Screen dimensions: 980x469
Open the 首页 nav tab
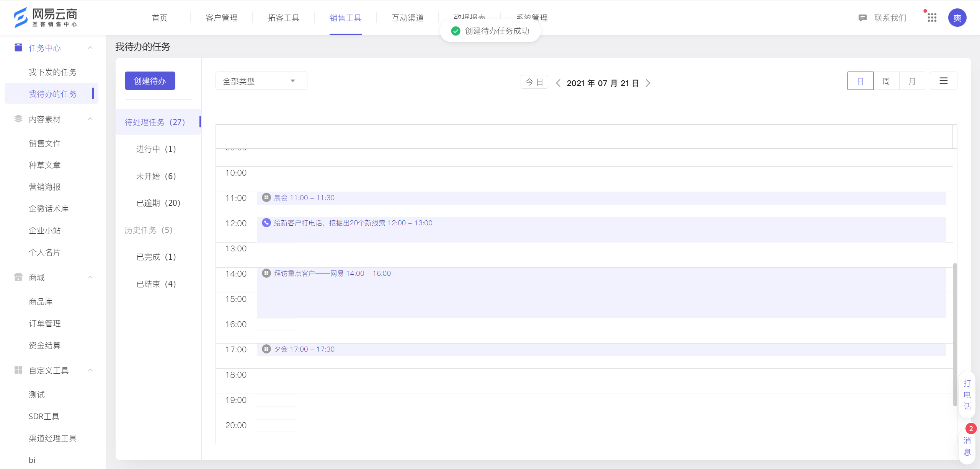[160, 18]
